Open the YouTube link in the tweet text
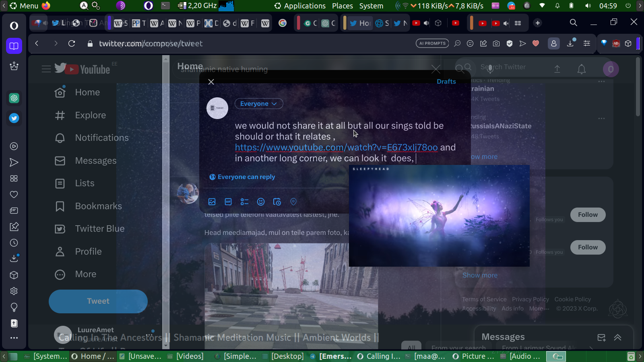This screenshot has height=362, width=644. (336, 148)
